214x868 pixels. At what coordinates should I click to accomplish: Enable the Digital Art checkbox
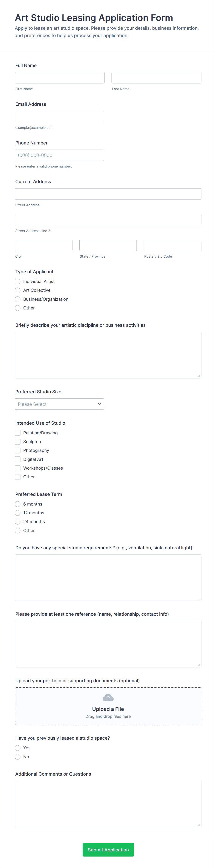(18, 459)
